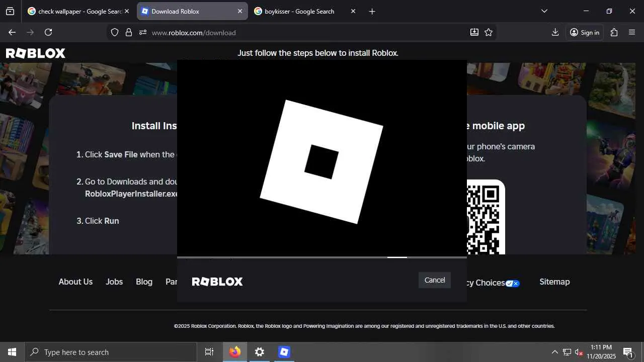Open the Windows Start menu
Viewport: 644px width, 362px height.
[x=12, y=352]
